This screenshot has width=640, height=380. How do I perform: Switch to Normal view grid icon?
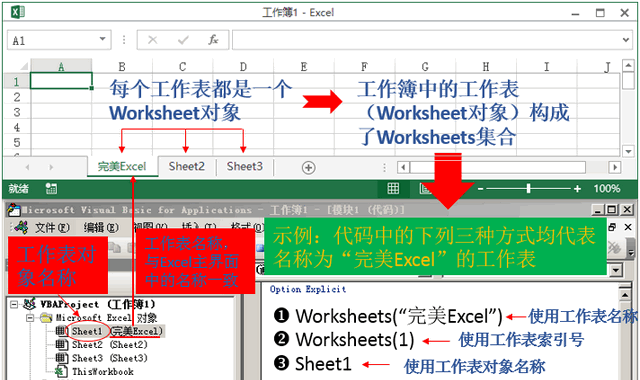click(393, 189)
